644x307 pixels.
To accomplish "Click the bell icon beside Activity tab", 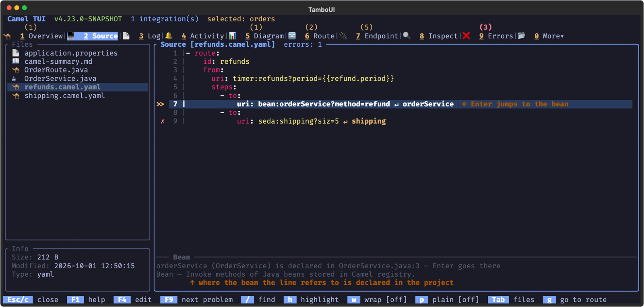I will (169, 36).
